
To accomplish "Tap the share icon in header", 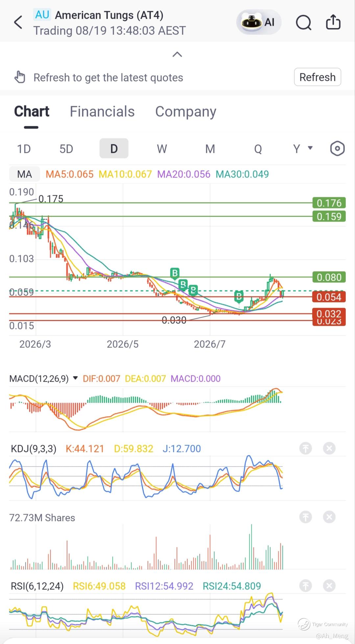I will coord(333,22).
